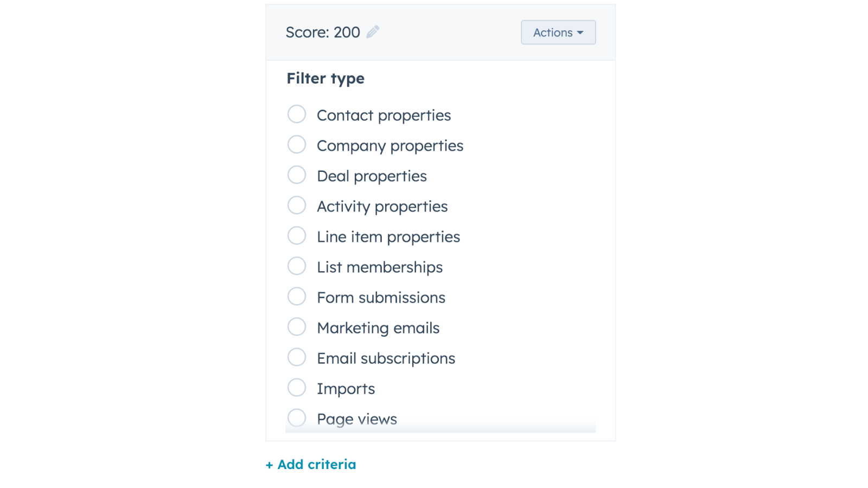Viewport: 868px width, 488px height.
Task: Click the "Email subscriptions" label text
Action: [386, 358]
